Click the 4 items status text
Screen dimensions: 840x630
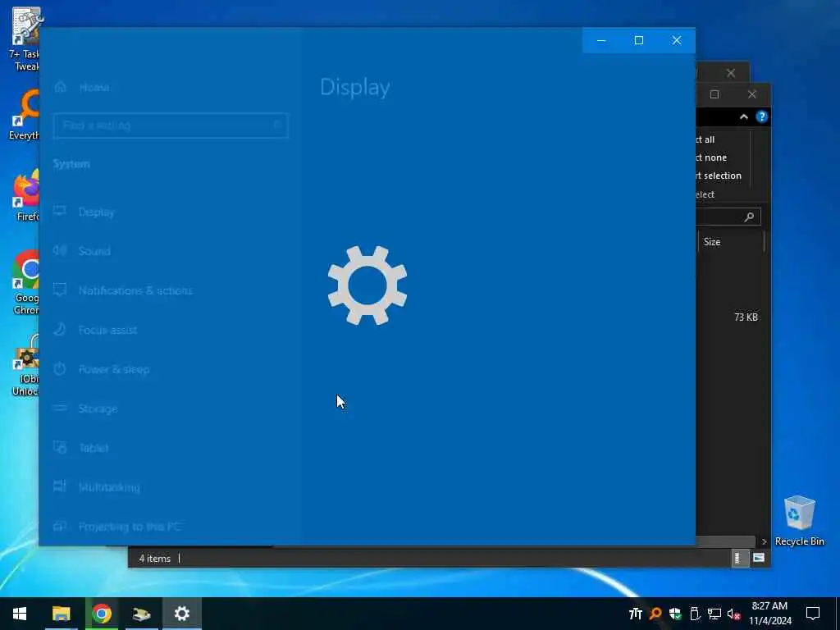154,558
